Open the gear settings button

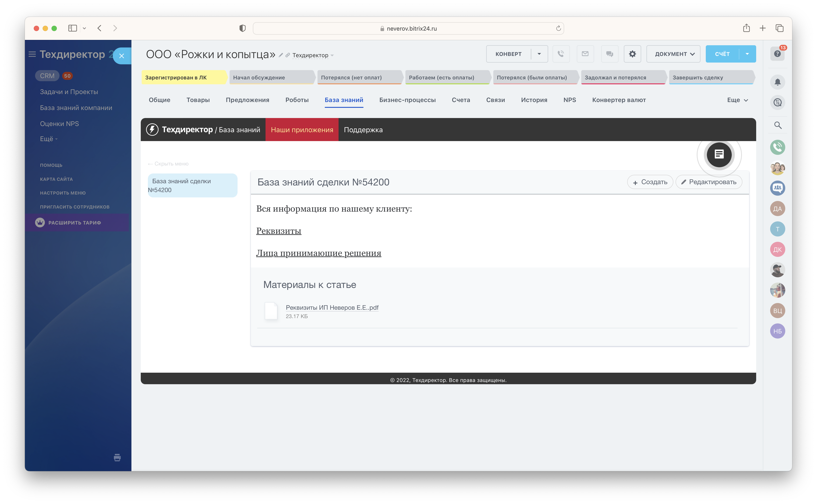(632, 54)
